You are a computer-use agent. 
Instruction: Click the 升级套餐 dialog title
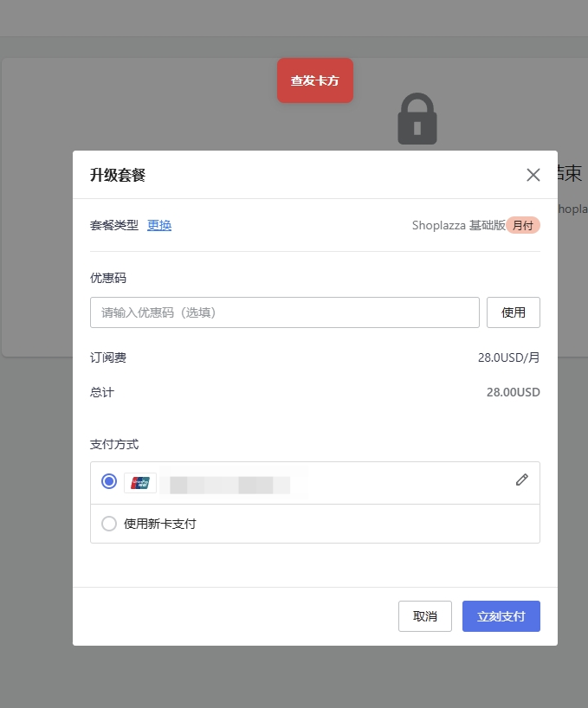[118, 175]
